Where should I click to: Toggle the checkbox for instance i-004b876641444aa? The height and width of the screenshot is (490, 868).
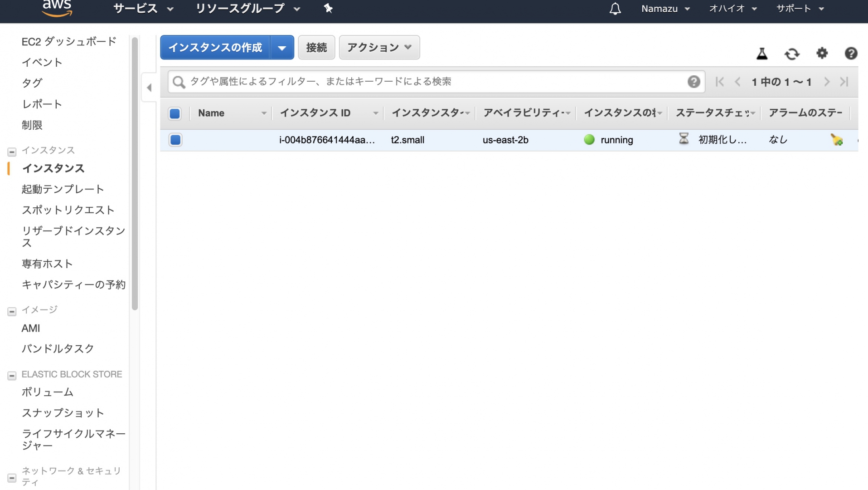[175, 140]
